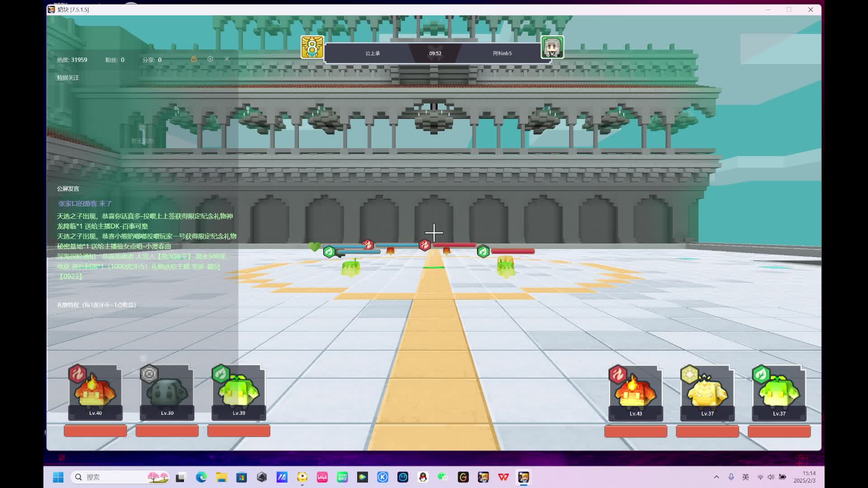Click the 特别关注 section label
Image resolution: width=868 pixels, height=488 pixels.
pos(68,78)
